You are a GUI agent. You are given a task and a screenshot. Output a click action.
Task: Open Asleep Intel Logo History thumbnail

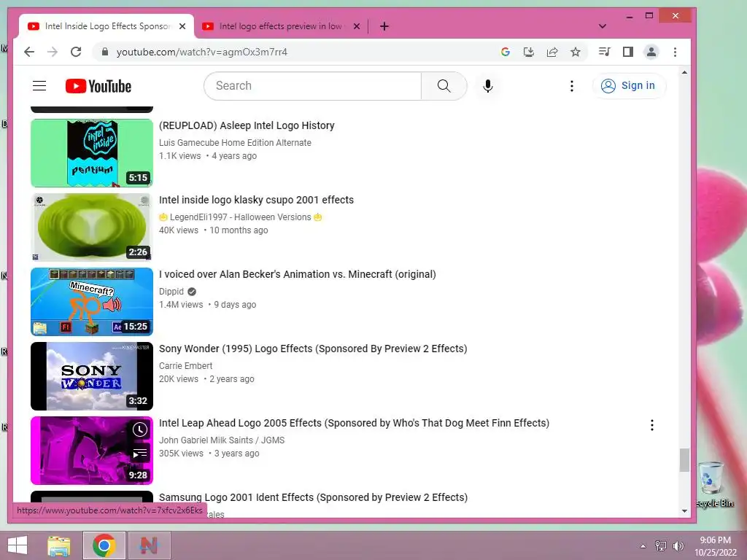tap(92, 153)
